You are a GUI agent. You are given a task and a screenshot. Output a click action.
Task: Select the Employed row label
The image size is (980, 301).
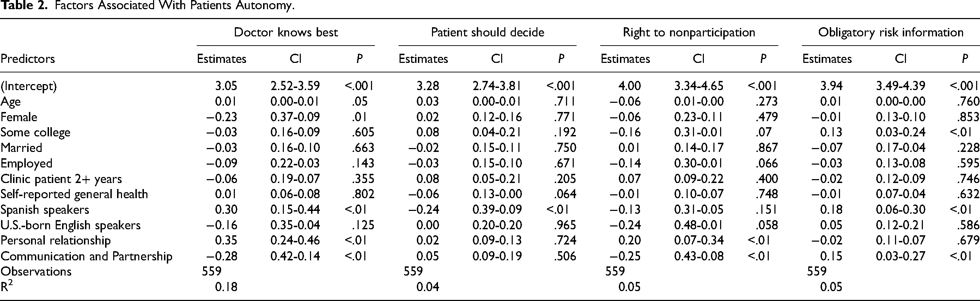26,164
